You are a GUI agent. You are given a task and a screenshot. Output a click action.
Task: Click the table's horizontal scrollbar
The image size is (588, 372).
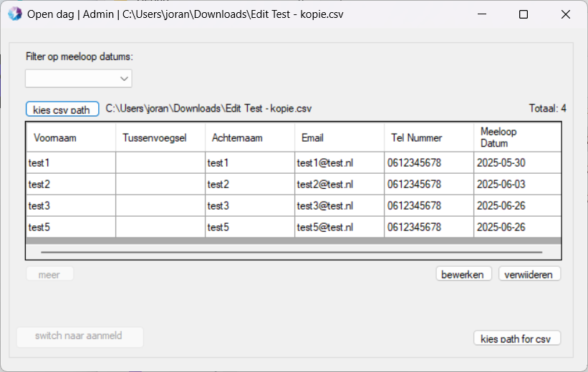coord(292,252)
